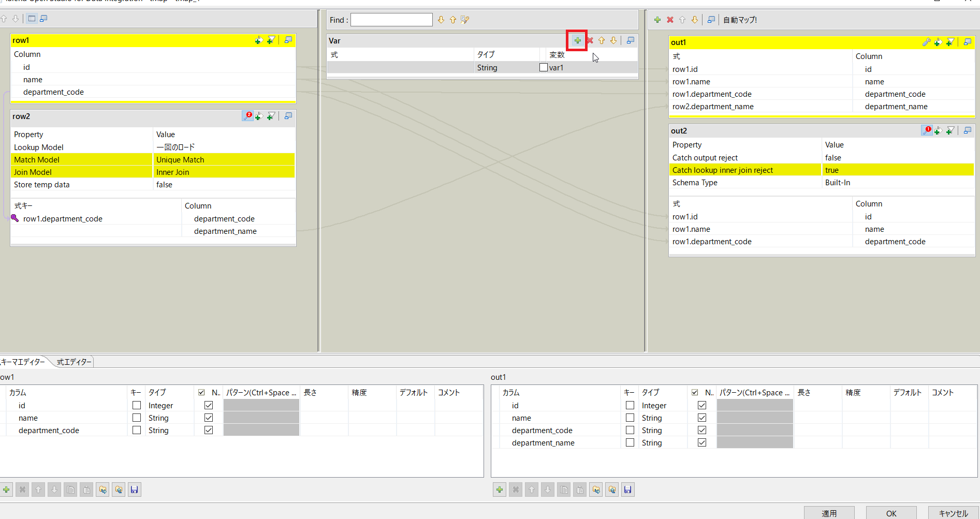Uncheck nullable for department_code in out1 schema

[x=702, y=430]
